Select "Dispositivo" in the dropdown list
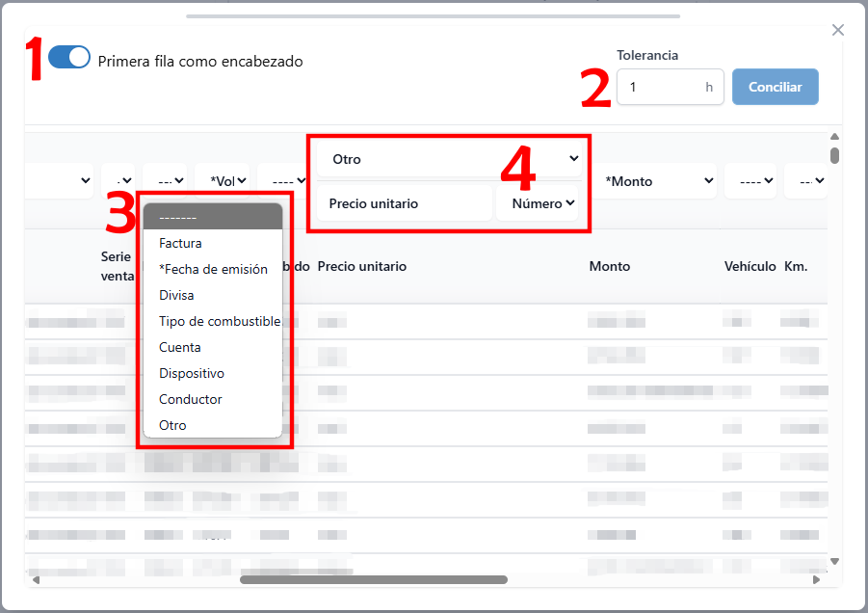 [191, 373]
